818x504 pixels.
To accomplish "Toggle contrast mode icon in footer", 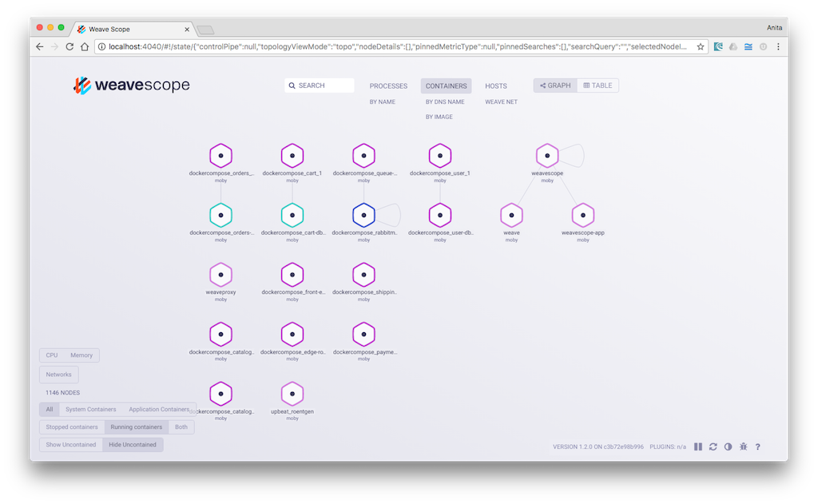I will point(729,446).
